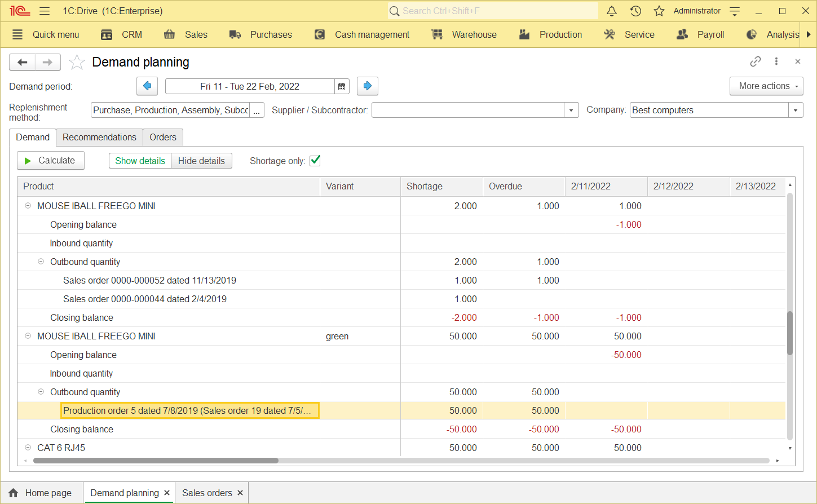The height and width of the screenshot is (504, 817).
Task: Open the Cash management section
Action: tap(362, 34)
